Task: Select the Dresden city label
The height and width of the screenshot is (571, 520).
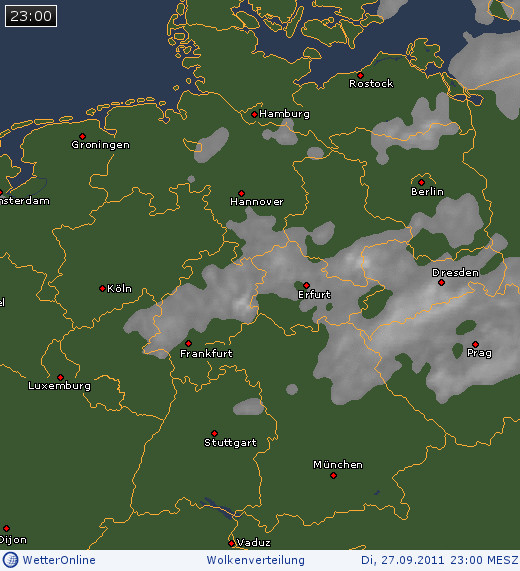Action: click(x=455, y=272)
